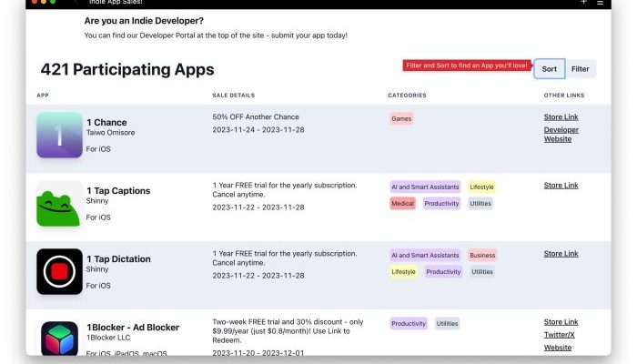The width and height of the screenshot is (637, 364).
Task: Click the Are you an Indie Developer heading
Action: click(x=144, y=20)
